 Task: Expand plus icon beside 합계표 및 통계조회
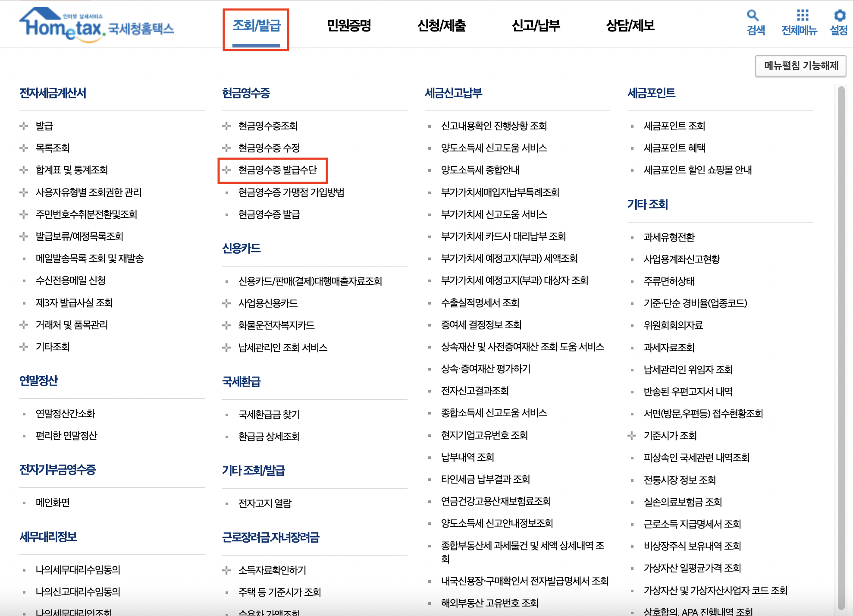click(24, 170)
